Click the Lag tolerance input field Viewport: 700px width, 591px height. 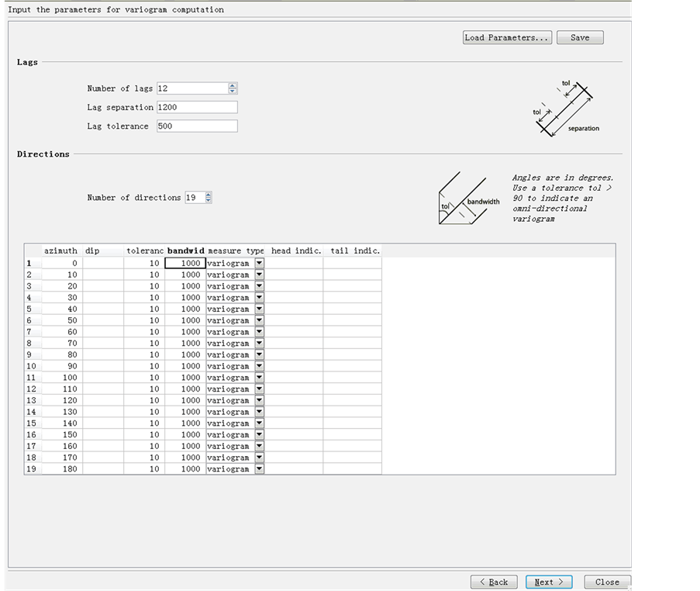tap(197, 126)
